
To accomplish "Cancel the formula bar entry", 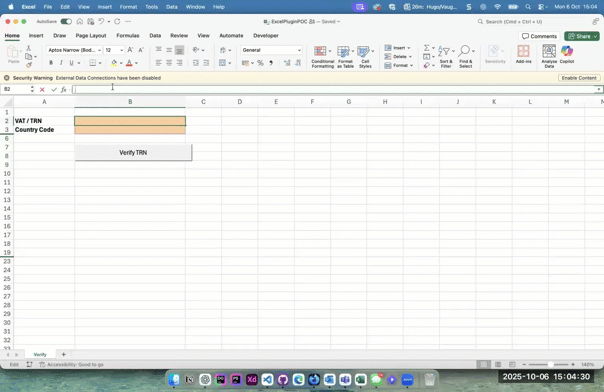I will point(42,89).
